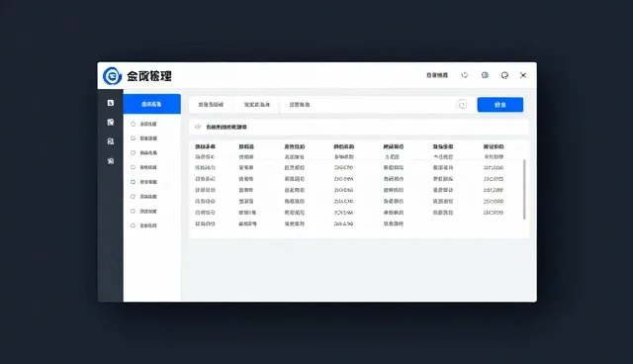Close the window with the X button
The width and height of the screenshot is (633, 364).
(x=523, y=75)
